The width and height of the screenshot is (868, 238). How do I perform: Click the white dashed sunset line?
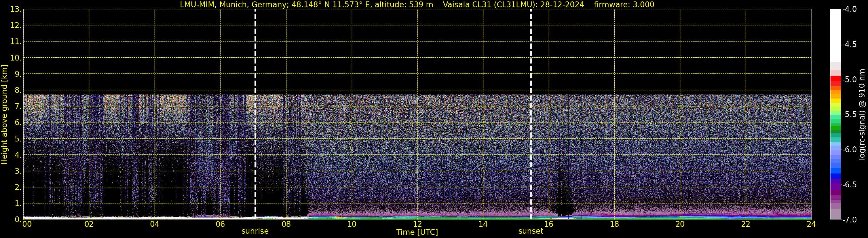(x=531, y=114)
